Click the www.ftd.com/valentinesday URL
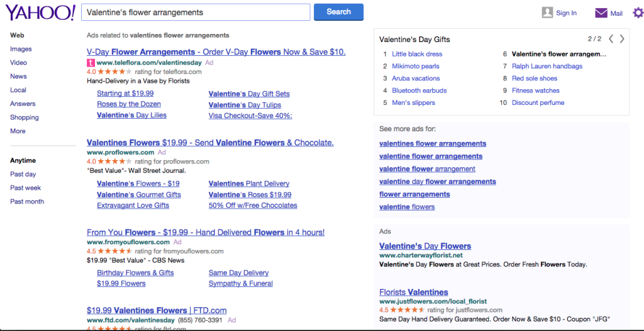This screenshot has height=331, width=644. (131, 320)
